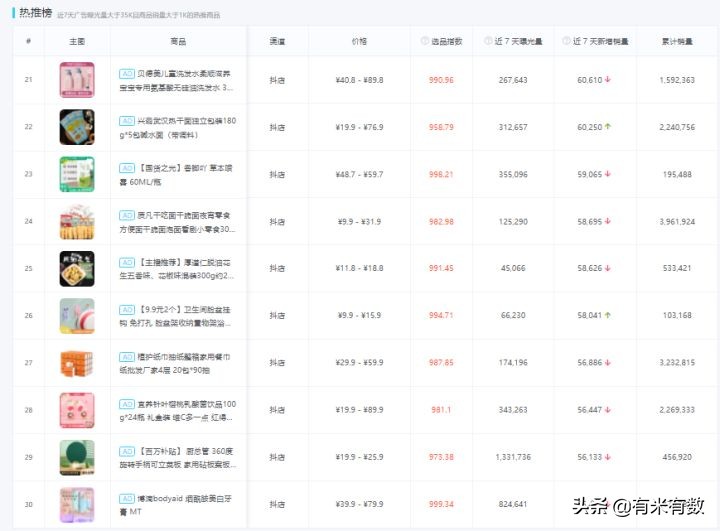This screenshot has height=531, width=720.
Task: Click the info icon beside 近7天新增销量 header
Action: point(567,41)
